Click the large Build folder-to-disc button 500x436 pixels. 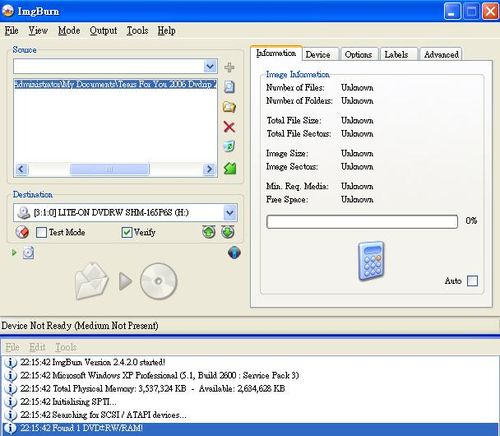(126, 281)
